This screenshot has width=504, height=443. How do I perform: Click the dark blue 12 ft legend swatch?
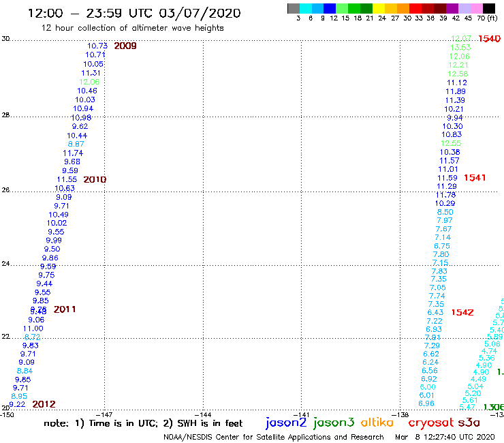(330, 8)
